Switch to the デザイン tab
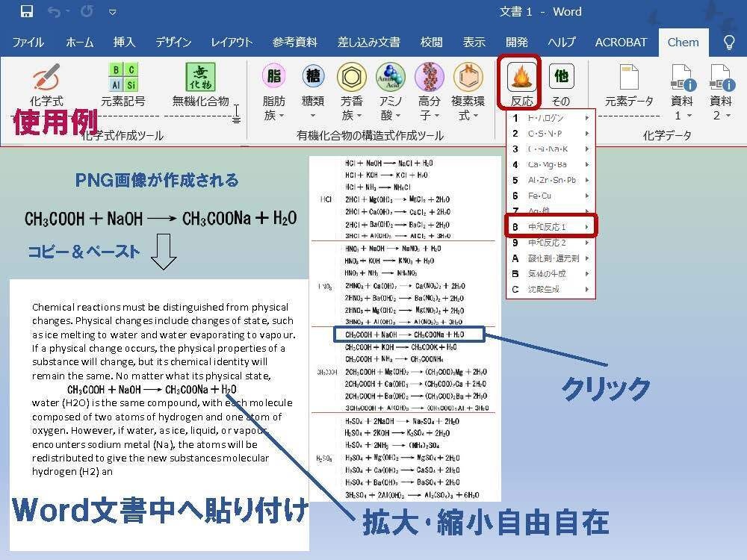747x560 pixels. pyautogui.click(x=173, y=43)
